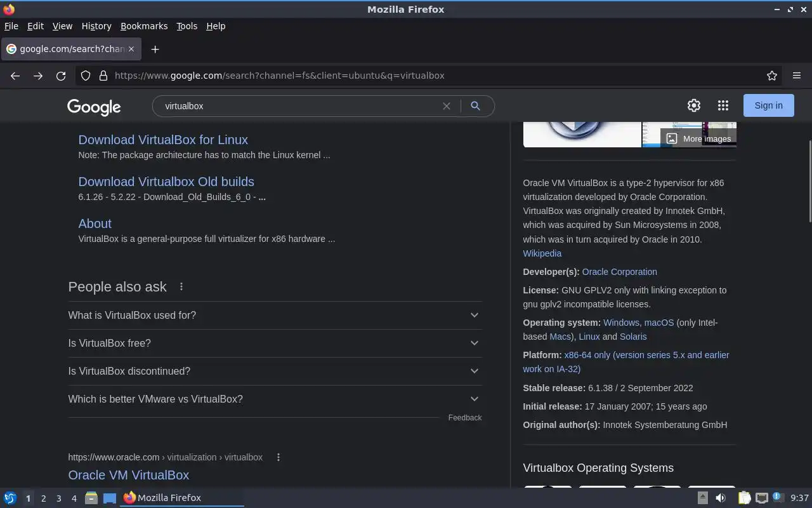Image resolution: width=812 pixels, height=508 pixels.
Task: Click the network monitor tray icon
Action: tap(762, 498)
